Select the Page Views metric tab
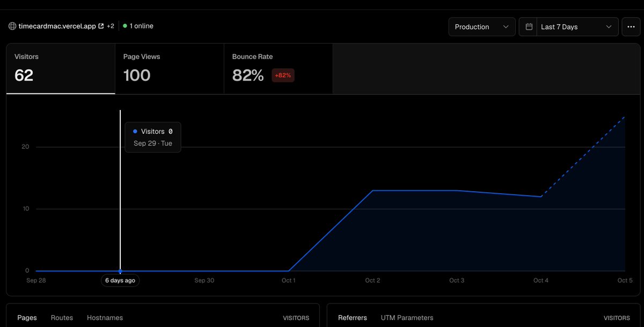 click(x=170, y=69)
